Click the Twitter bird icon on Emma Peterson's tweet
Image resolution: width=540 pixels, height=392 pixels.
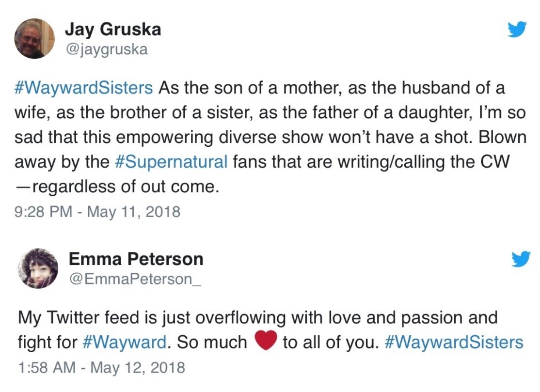[521, 260]
